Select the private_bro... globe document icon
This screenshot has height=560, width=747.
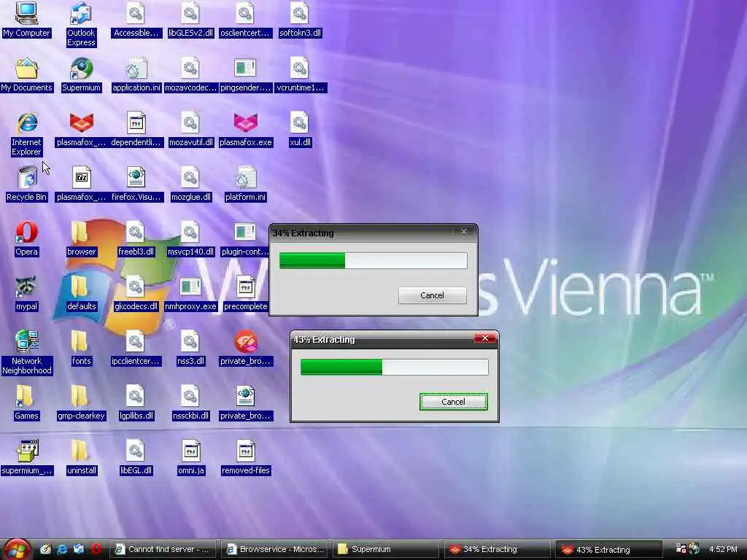pyautogui.click(x=245, y=397)
